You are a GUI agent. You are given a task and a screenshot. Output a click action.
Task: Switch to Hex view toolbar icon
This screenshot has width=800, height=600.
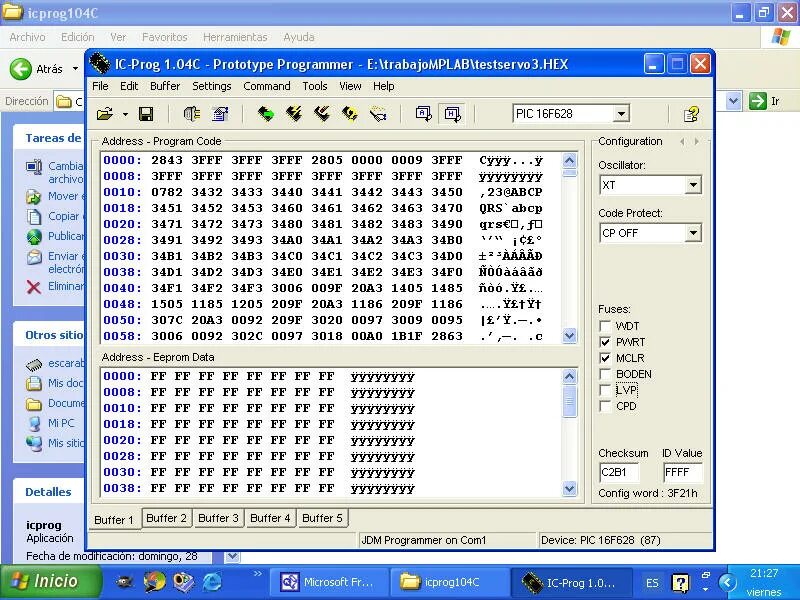point(452,114)
